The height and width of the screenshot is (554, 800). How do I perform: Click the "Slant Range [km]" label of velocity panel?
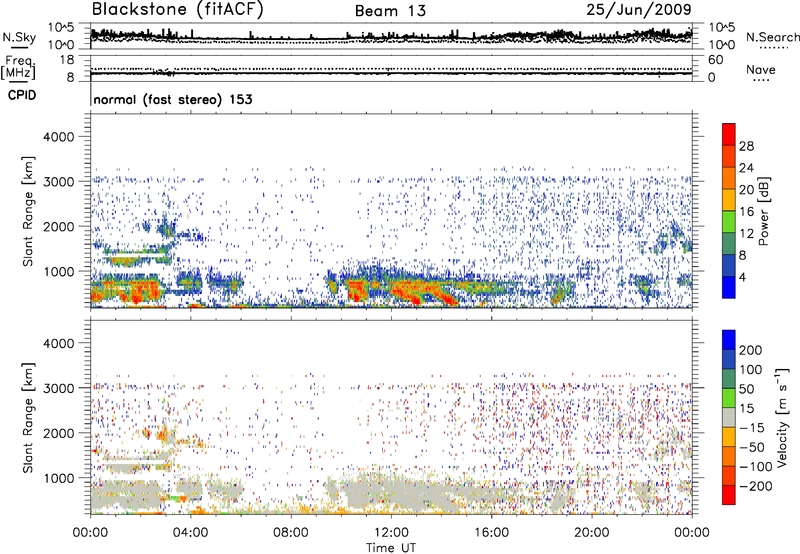(x=28, y=418)
